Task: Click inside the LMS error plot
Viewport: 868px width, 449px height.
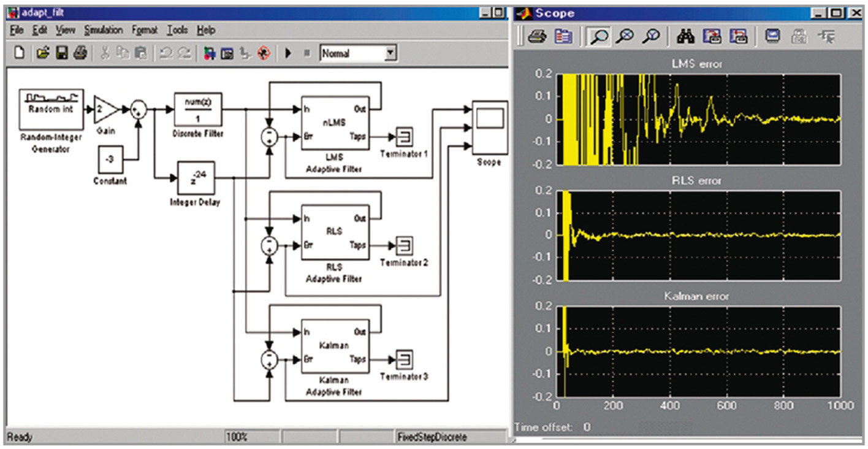Action: point(698,119)
